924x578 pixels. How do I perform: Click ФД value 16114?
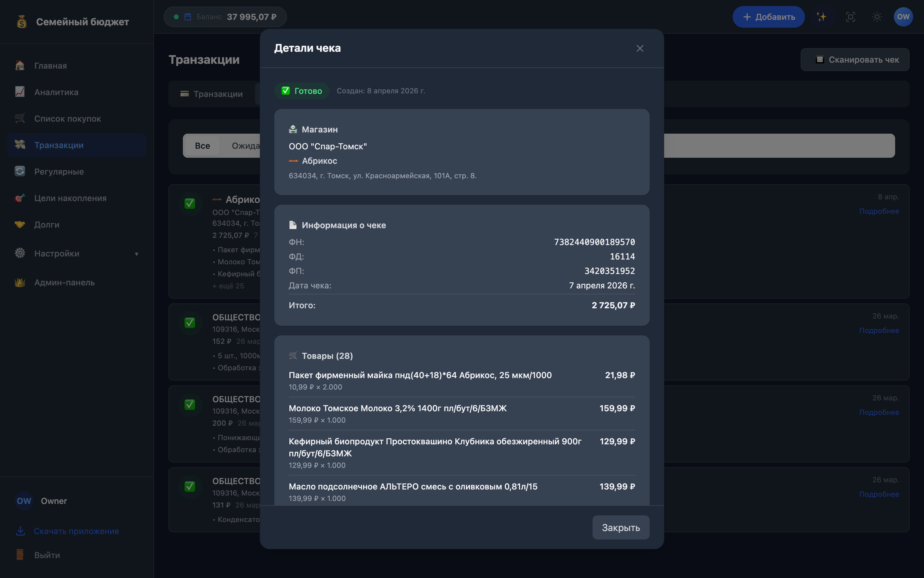(622, 256)
